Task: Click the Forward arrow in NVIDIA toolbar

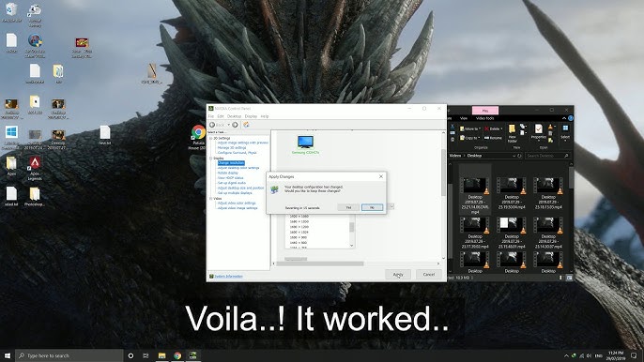Action: pyautogui.click(x=235, y=125)
